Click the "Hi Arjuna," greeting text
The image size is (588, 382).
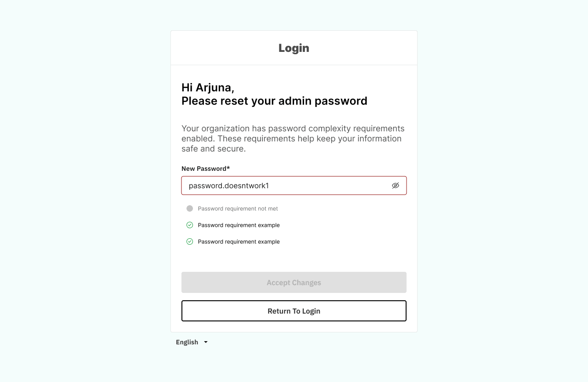[208, 87]
